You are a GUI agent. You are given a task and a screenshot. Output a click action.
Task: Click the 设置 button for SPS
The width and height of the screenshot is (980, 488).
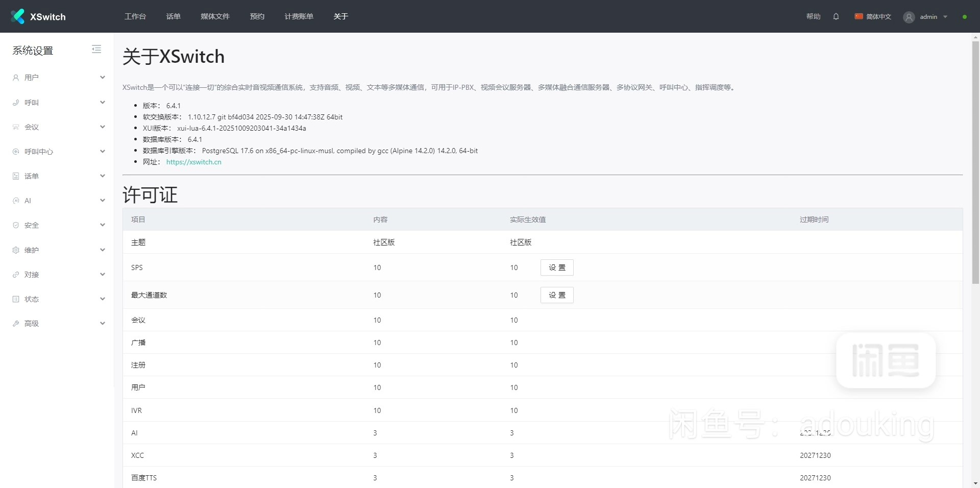[557, 267]
